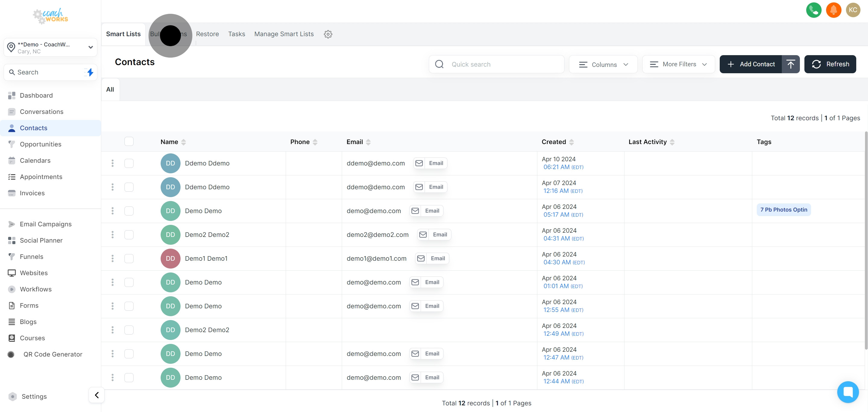The image size is (868, 412).
Task: Select the Dashboard icon in the sidebar
Action: point(12,95)
